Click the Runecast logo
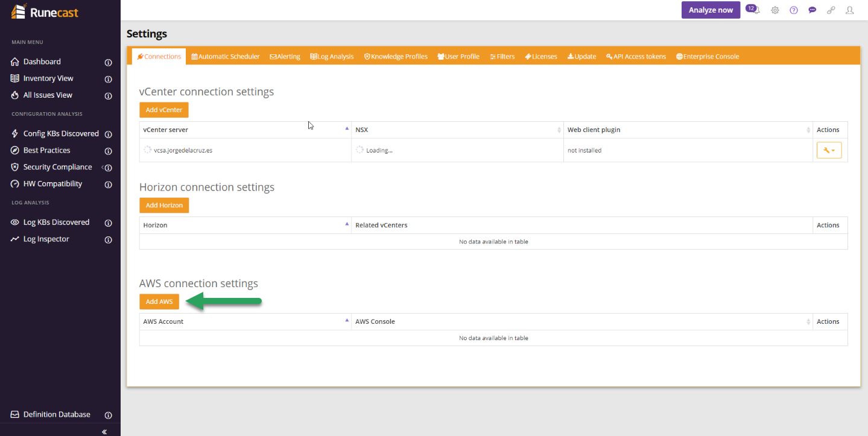Image resolution: width=868 pixels, height=436 pixels. coord(45,11)
